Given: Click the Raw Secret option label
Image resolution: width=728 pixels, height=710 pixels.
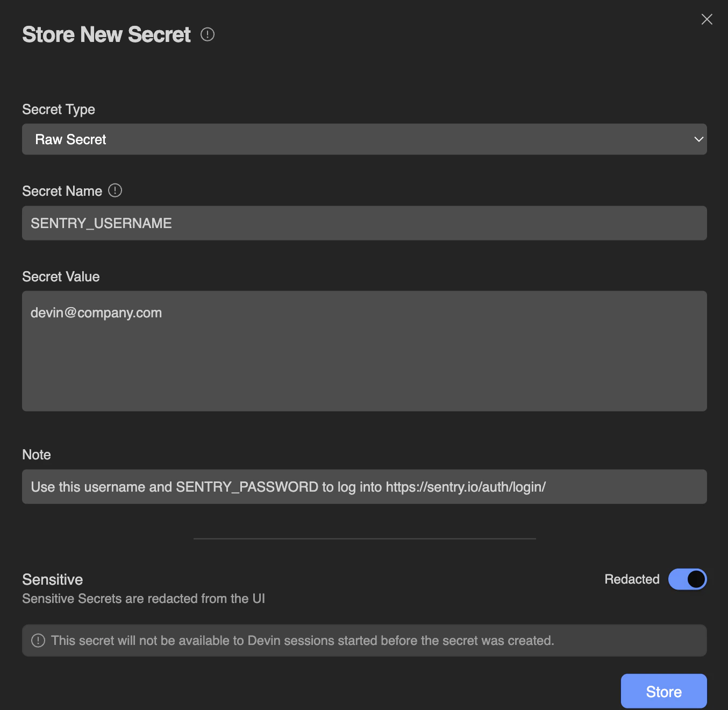Looking at the screenshot, I should (70, 139).
